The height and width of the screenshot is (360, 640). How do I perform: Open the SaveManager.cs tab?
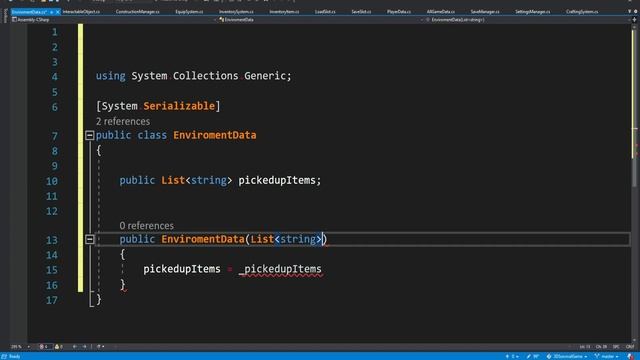coord(485,12)
